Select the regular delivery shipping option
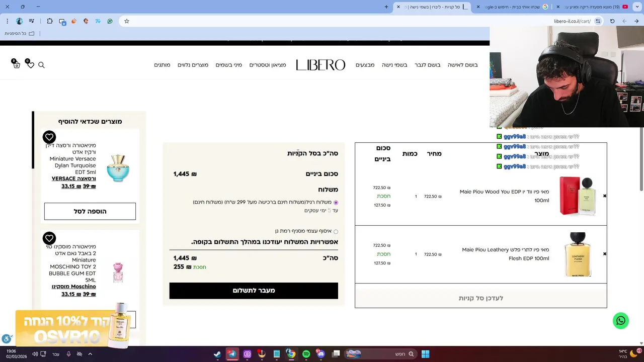644x362 pixels. [336, 203]
